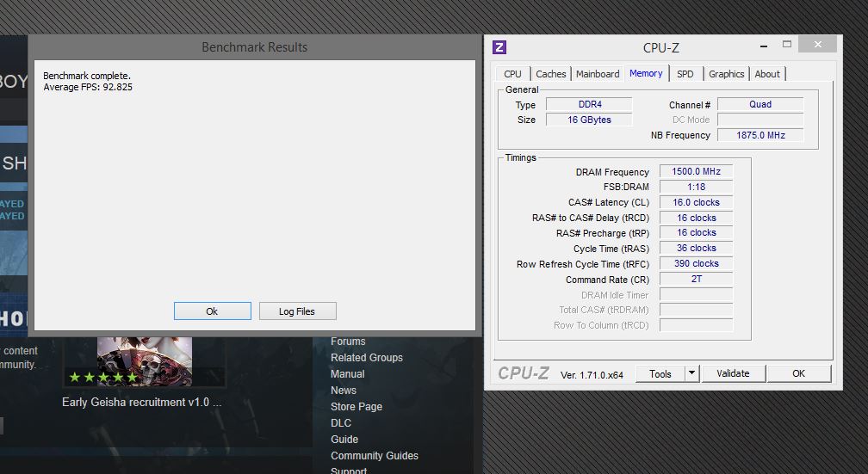Click the RAS# Precharge value 16 clocks

tap(696, 233)
